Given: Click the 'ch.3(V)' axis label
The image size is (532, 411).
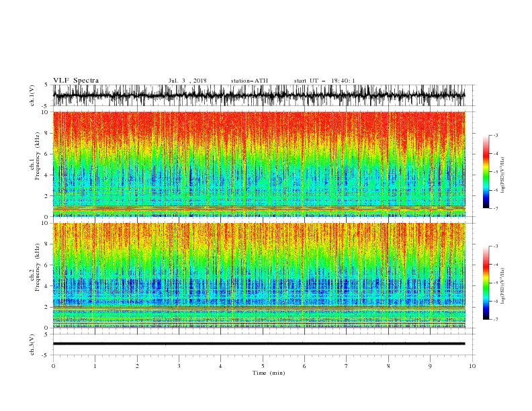Looking at the screenshot, I should point(32,345).
